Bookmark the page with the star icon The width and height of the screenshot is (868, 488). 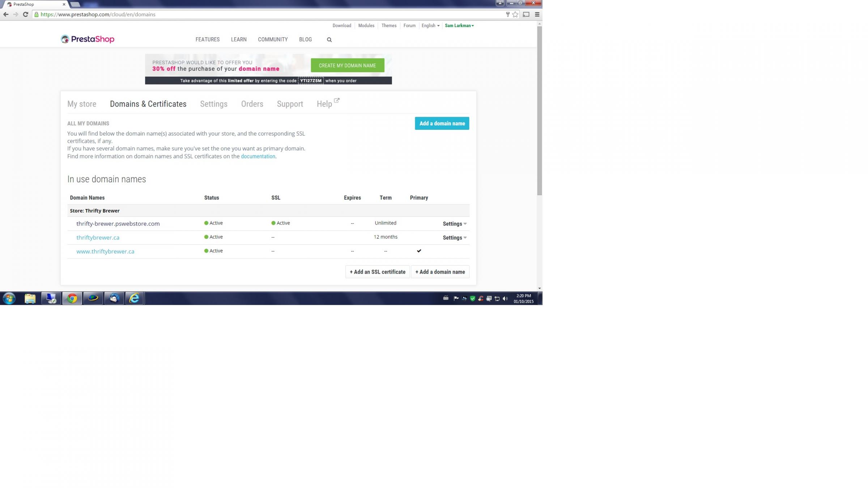[x=515, y=14]
